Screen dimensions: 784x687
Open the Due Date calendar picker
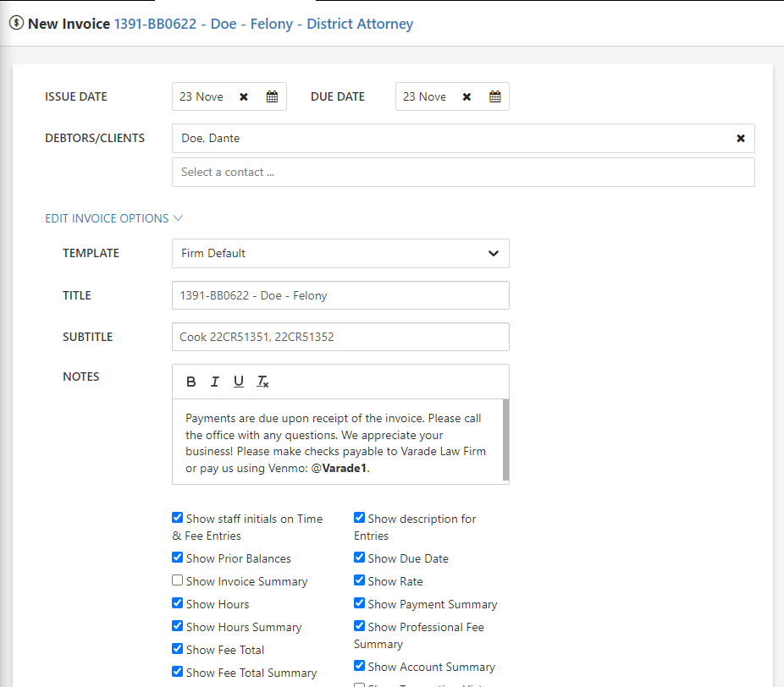click(494, 96)
